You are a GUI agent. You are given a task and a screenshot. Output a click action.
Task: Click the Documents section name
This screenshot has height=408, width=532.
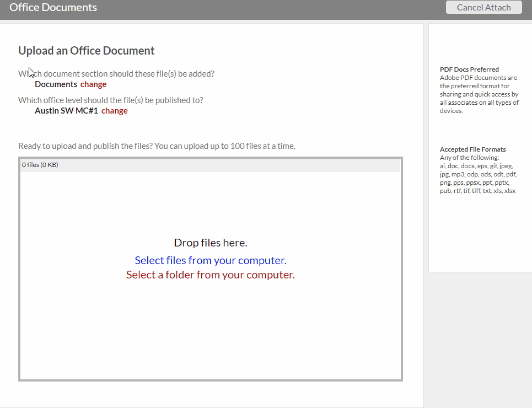point(56,84)
